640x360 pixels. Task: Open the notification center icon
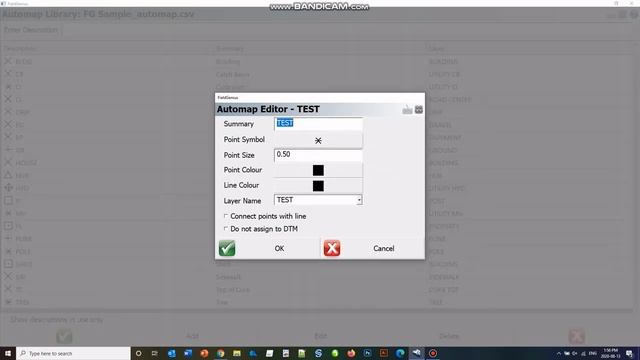tap(630, 353)
